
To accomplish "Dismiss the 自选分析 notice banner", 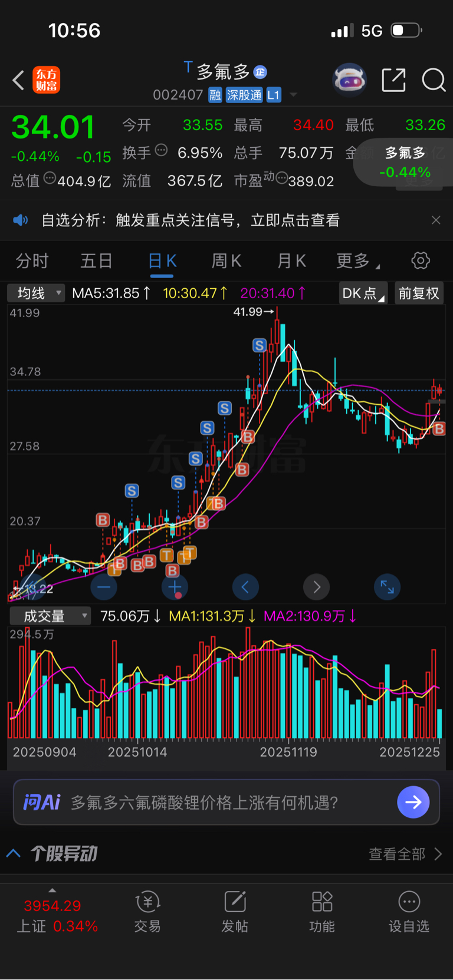I will click(x=436, y=220).
